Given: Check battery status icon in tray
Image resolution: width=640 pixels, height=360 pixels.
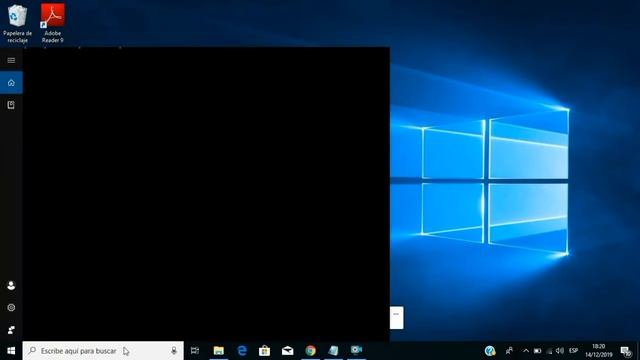Looking at the screenshot, I should (538, 351).
